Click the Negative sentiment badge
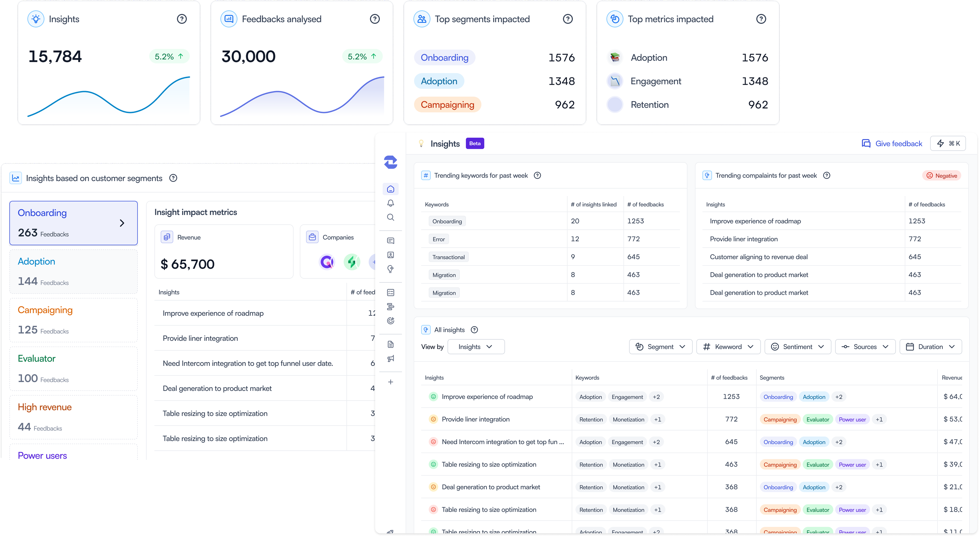 (942, 175)
